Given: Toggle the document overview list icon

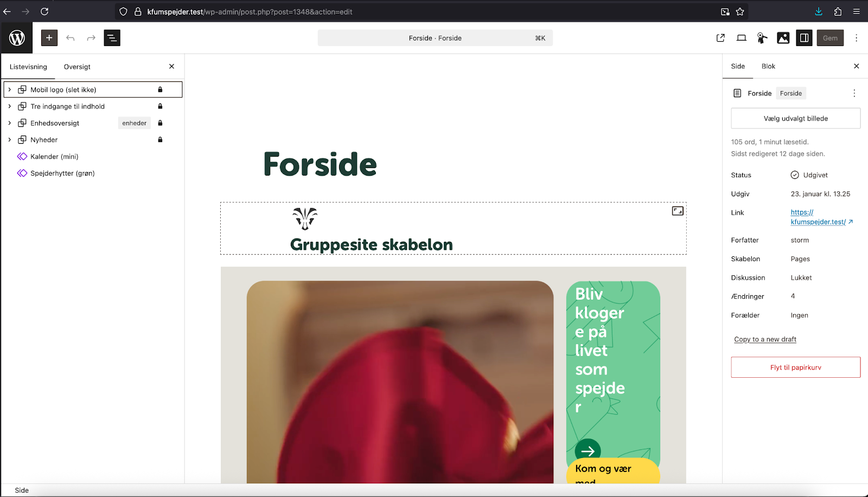Looking at the screenshot, I should click(x=112, y=38).
